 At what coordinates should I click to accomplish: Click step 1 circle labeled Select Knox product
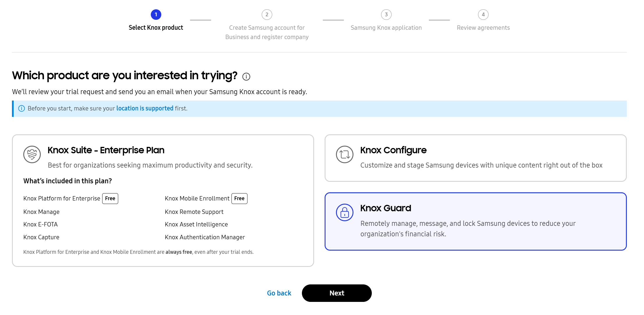pos(156,14)
